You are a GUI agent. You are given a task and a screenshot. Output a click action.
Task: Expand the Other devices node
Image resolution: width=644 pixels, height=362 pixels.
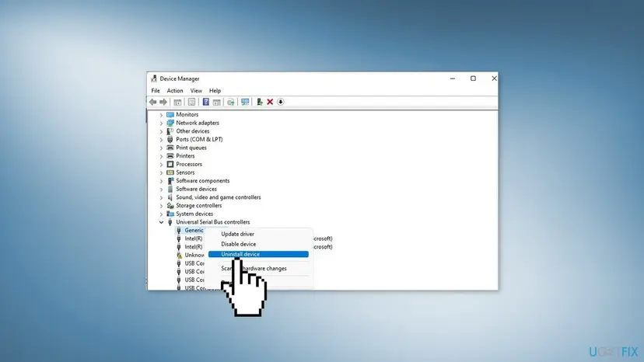point(162,131)
